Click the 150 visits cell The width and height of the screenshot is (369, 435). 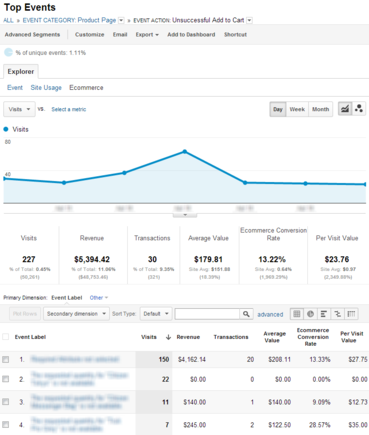point(164,359)
